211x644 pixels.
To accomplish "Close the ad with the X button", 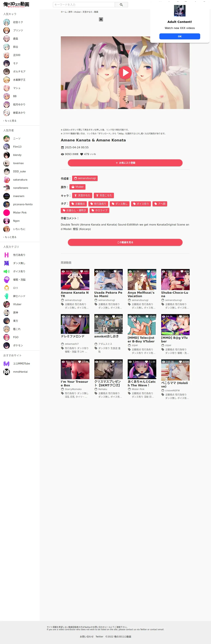I will click(101, 19).
